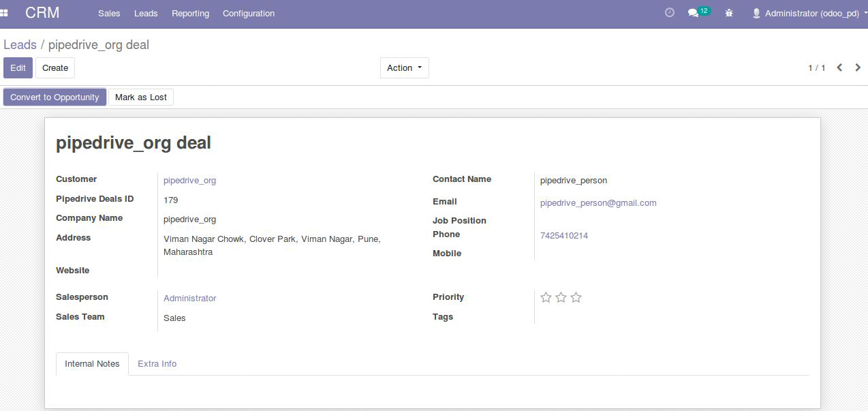Click the debug bug icon
This screenshot has width=868, height=411.
(729, 13)
